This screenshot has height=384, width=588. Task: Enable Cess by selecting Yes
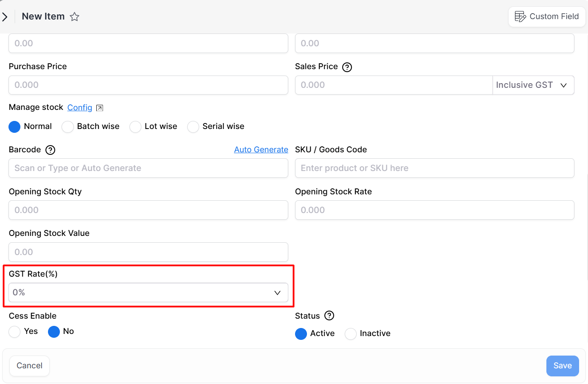[x=15, y=331]
